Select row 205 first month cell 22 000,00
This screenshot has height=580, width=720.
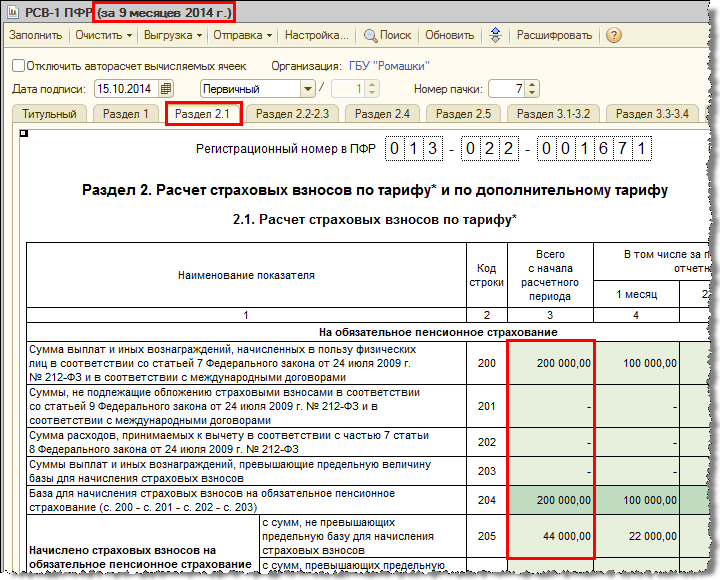[636, 536]
